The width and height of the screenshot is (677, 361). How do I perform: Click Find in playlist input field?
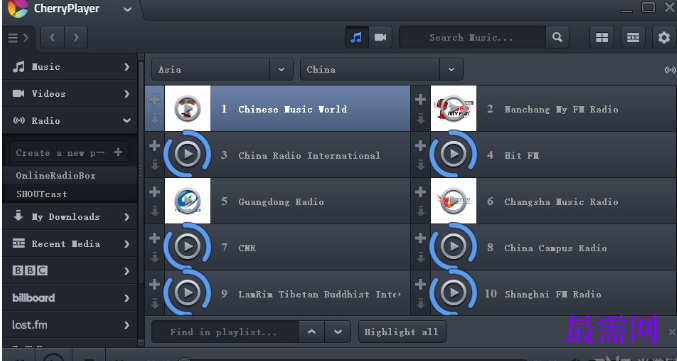225,332
